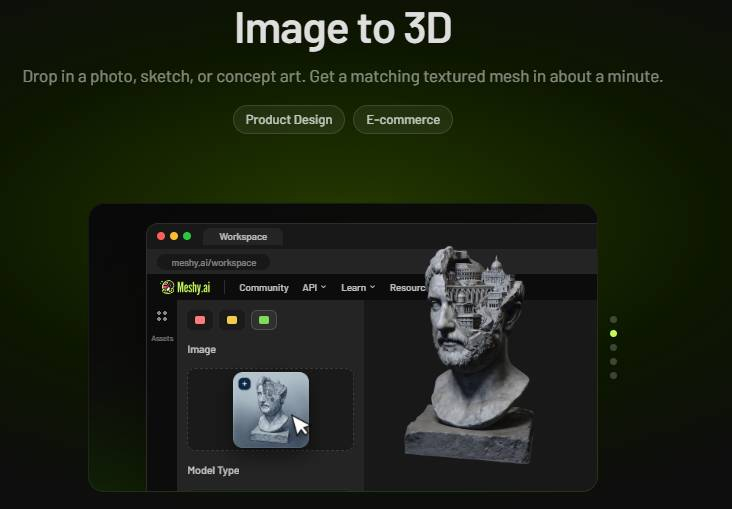
Task: Open the Community menu item
Action: point(264,288)
